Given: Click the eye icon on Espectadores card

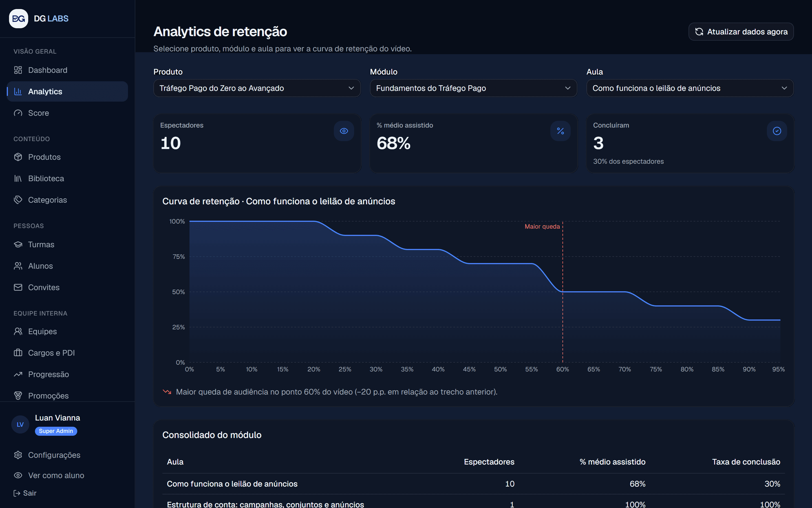Looking at the screenshot, I should tap(344, 131).
